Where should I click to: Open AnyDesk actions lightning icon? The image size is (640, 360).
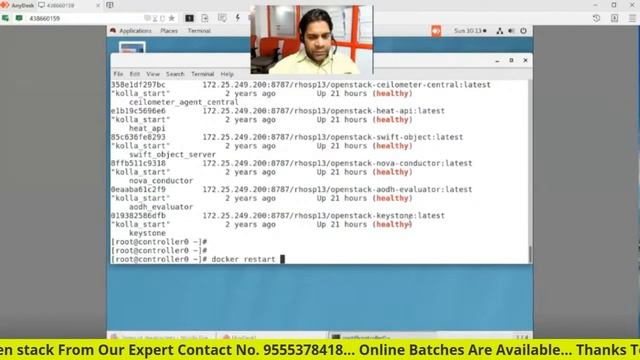click(238, 18)
